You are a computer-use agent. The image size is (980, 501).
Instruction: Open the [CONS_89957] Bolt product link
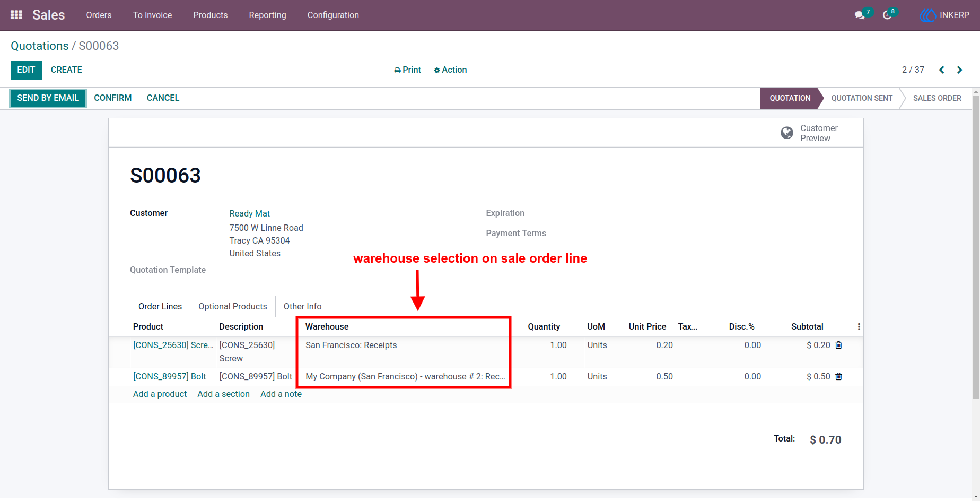click(169, 376)
